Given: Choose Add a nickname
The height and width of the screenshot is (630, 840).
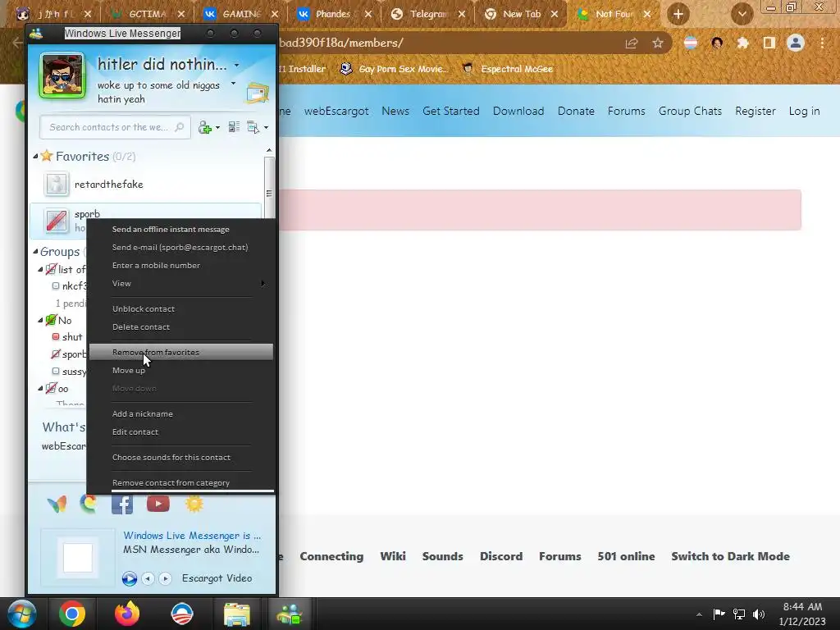Looking at the screenshot, I should click(143, 413).
